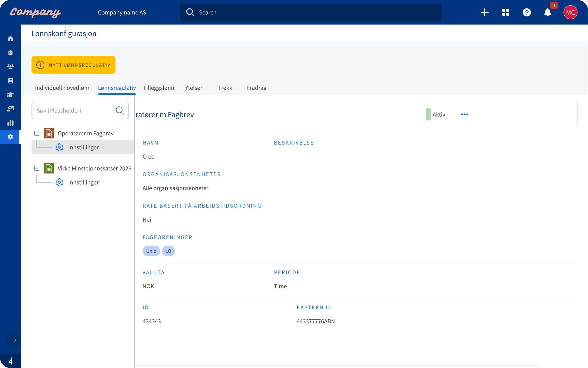This screenshot has width=588, height=368.
Task: Click the Unio union chip
Action: pyautogui.click(x=151, y=251)
